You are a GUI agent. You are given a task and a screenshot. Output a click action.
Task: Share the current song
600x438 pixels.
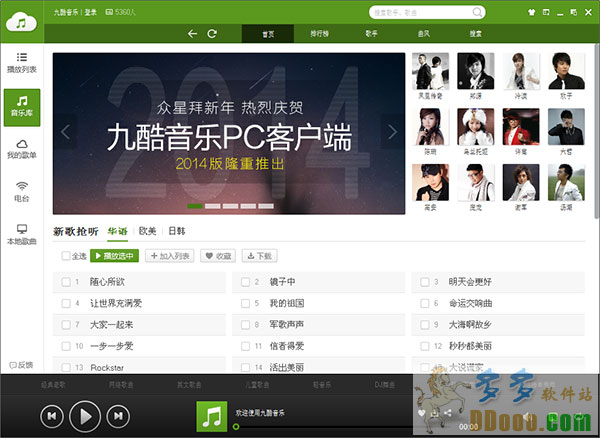[x=448, y=413]
